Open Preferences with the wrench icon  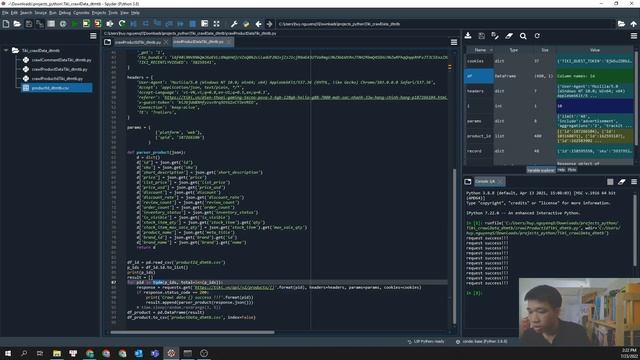(x=234, y=24)
